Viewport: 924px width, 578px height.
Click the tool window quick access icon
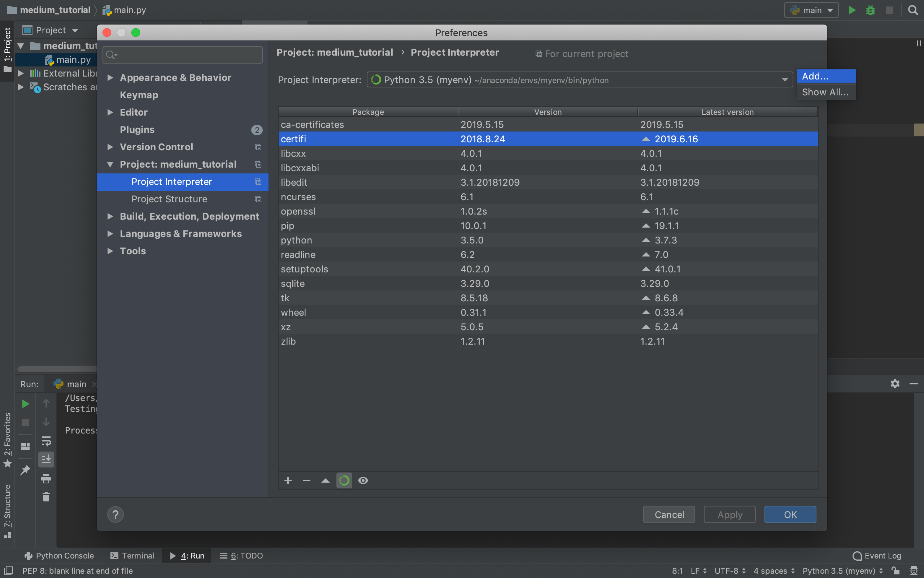point(8,571)
